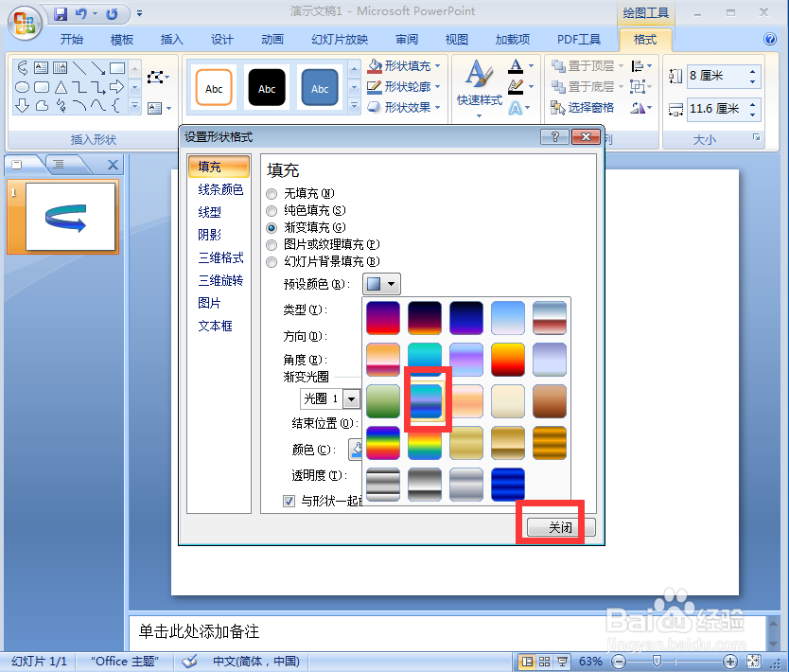Expand the 形状填充 dropdown
This screenshot has width=789, height=672.
[x=437, y=66]
